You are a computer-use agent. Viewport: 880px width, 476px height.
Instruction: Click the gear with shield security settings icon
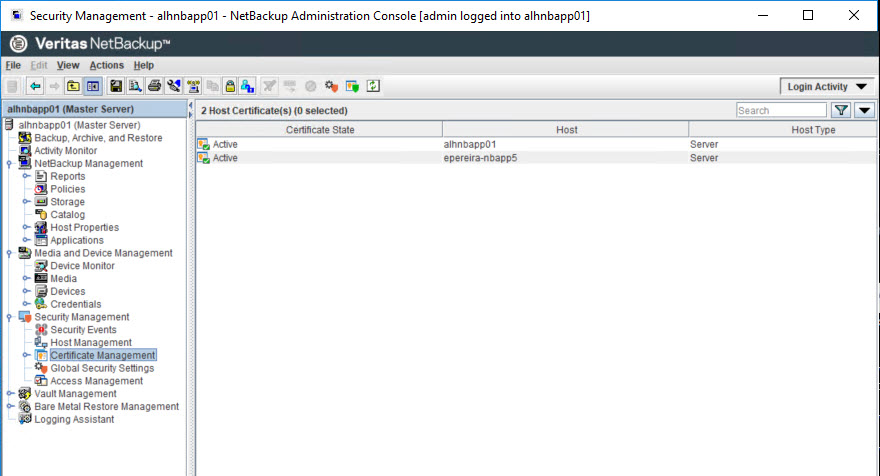[331, 86]
